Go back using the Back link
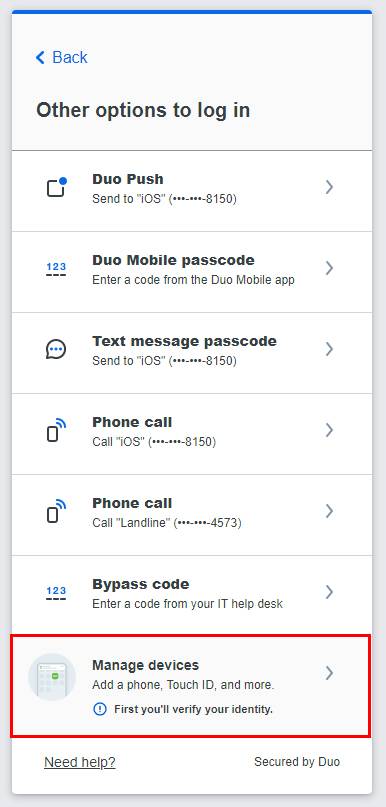The height and width of the screenshot is (807, 386). pos(62,57)
